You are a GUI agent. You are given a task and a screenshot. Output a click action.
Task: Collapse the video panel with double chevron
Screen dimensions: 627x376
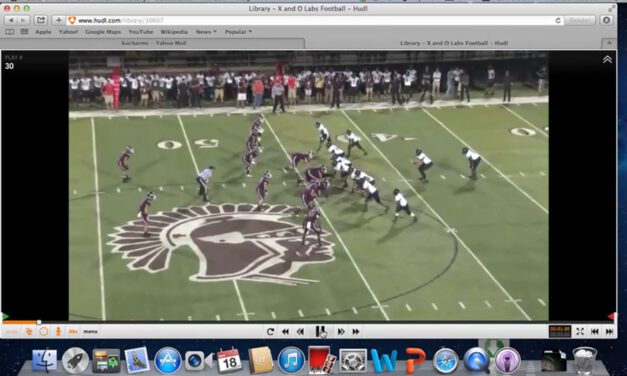tap(607, 60)
